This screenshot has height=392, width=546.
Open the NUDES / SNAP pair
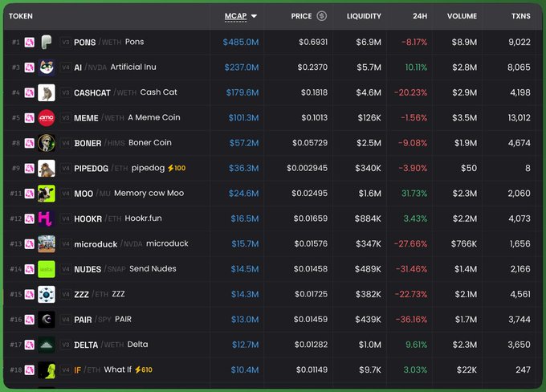pos(125,269)
